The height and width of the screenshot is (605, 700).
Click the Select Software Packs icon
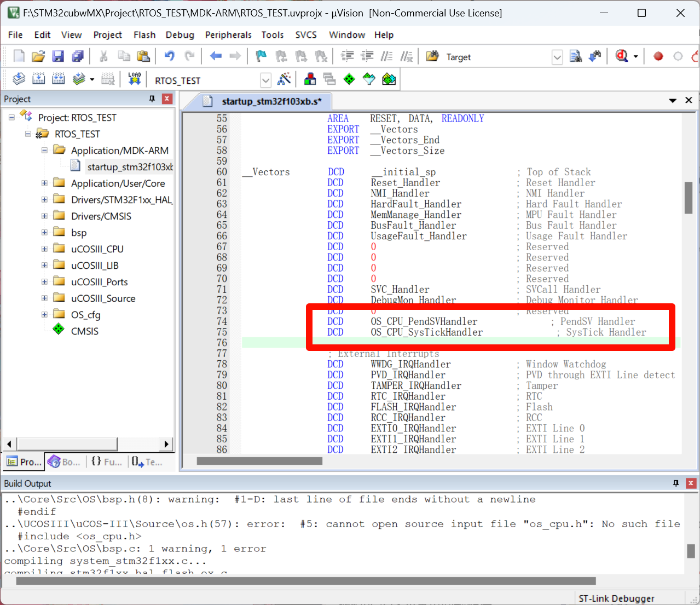369,79
